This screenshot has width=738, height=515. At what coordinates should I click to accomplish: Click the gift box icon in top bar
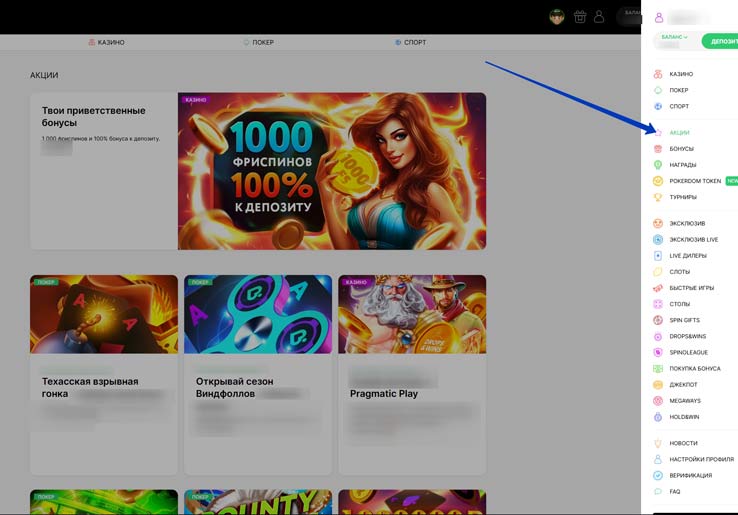coord(579,16)
